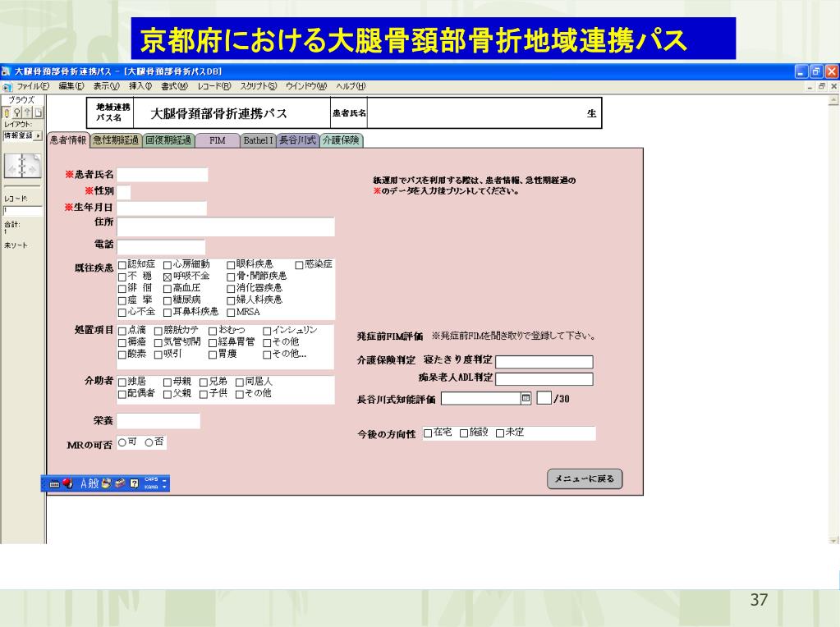Check the 点滴 checkbox
The height and width of the screenshot is (627, 840).
[x=122, y=332]
